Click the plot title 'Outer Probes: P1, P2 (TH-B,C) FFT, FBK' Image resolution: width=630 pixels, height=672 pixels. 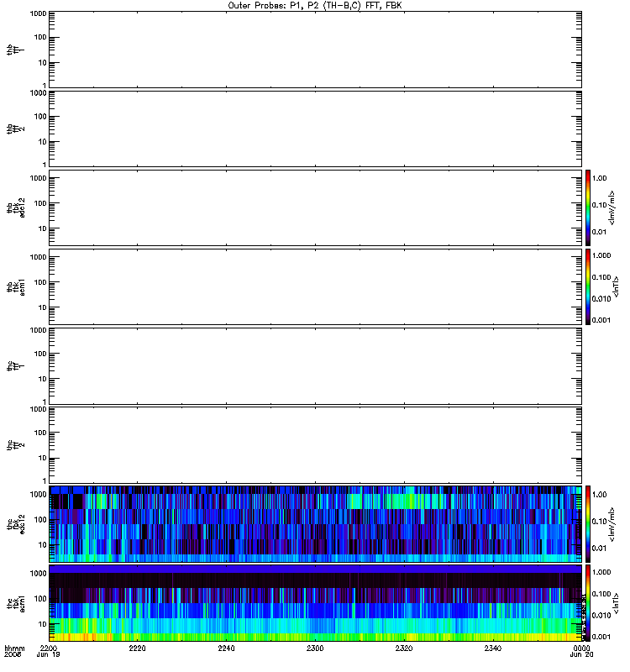315,6
